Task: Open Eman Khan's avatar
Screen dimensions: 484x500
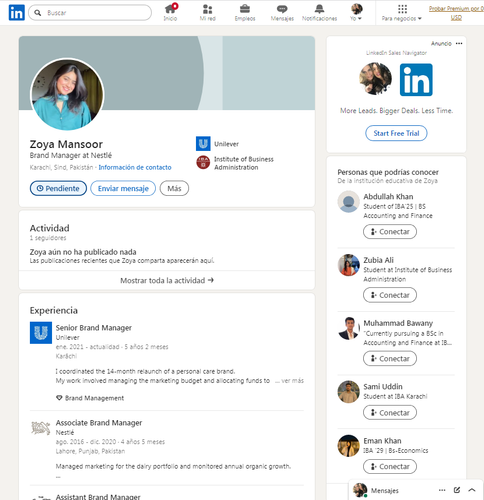Action: click(349, 446)
